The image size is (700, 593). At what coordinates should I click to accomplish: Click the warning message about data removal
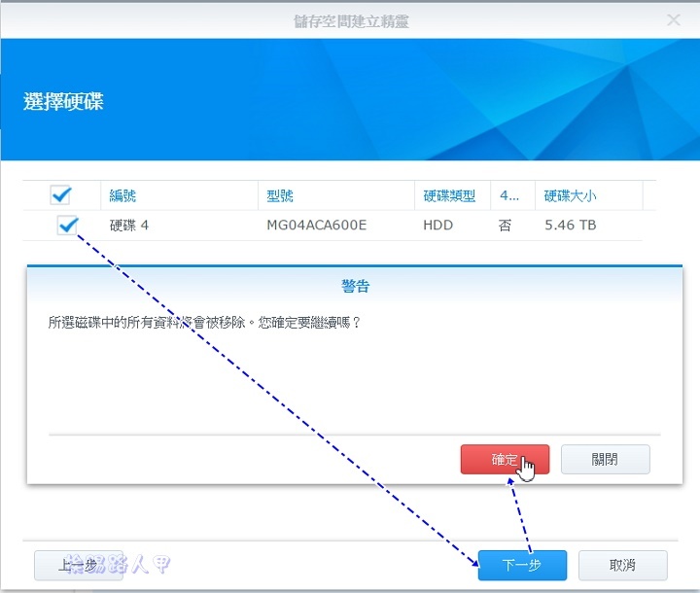204,323
